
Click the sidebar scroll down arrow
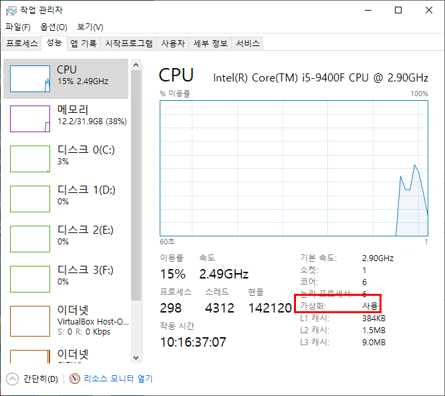(x=136, y=358)
